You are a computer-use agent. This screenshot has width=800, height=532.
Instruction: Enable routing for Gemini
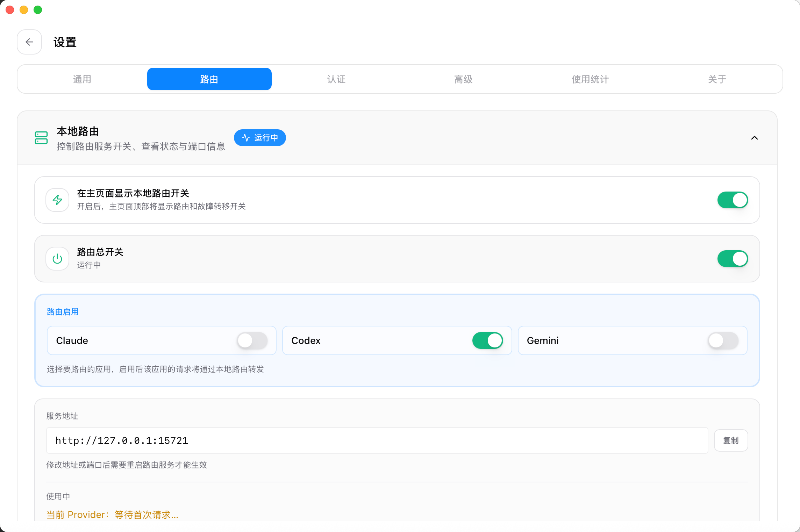[723, 340]
